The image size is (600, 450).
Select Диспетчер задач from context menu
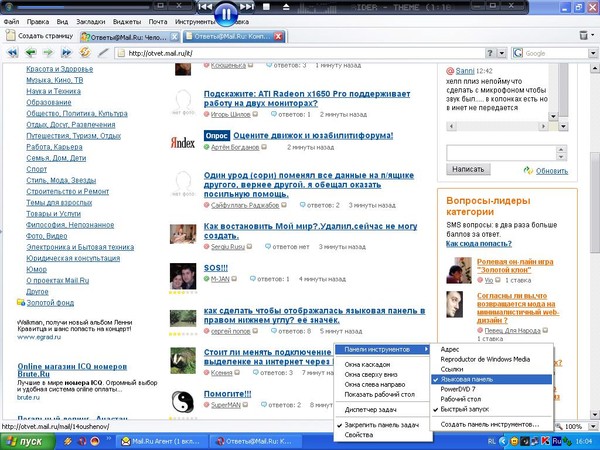[383, 409]
